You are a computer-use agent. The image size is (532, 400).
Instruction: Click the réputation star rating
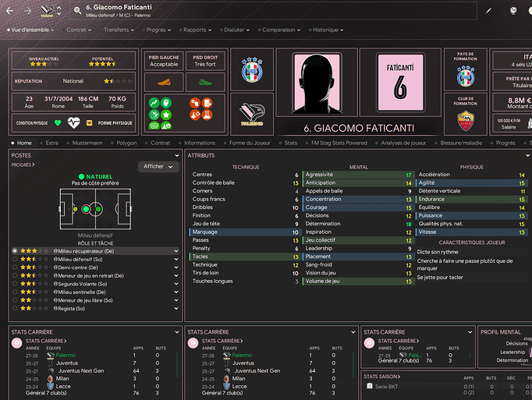pyautogui.click(x=118, y=81)
